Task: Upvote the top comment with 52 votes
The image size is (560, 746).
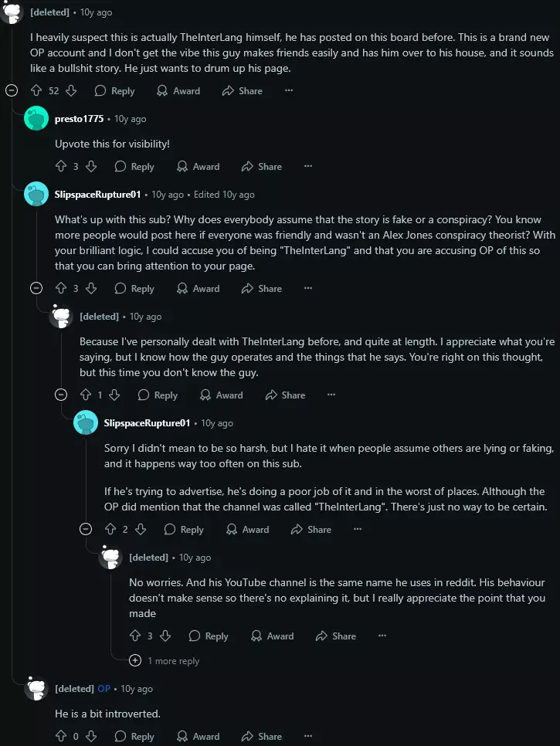Action: [x=36, y=90]
